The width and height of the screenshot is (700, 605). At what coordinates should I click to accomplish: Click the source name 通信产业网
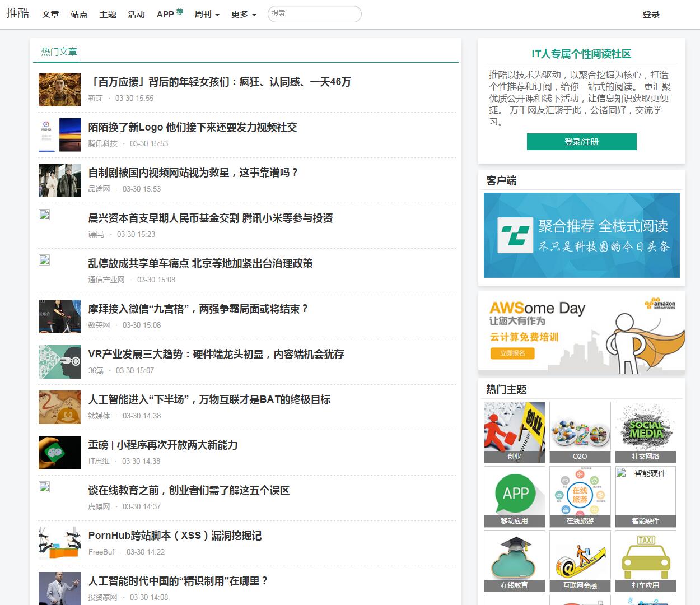point(106,280)
